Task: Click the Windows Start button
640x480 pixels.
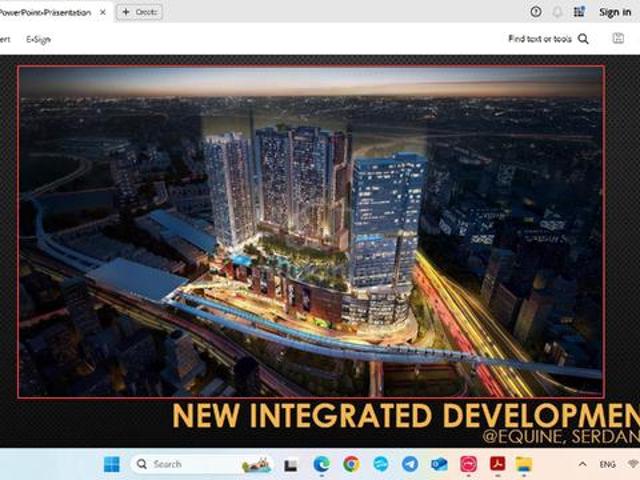Action: (111, 464)
